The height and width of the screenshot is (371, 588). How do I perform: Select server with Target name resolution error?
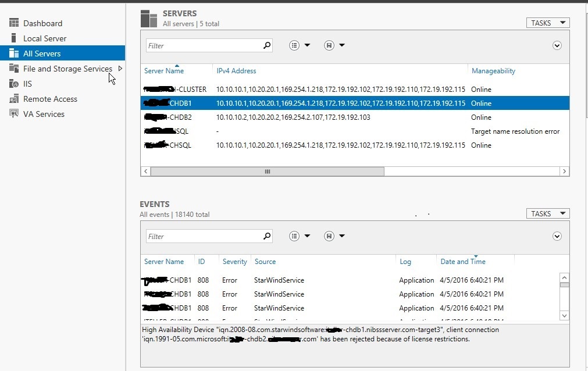pyautogui.click(x=355, y=131)
